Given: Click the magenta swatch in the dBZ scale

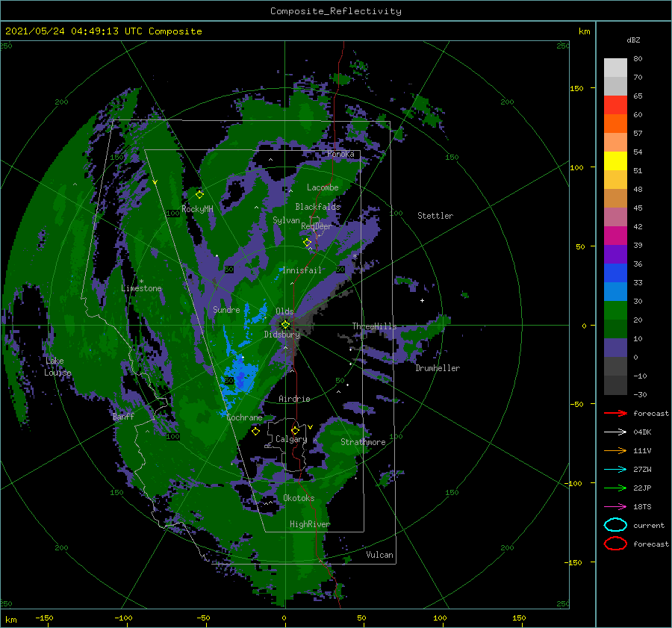Looking at the screenshot, I should tap(615, 236).
